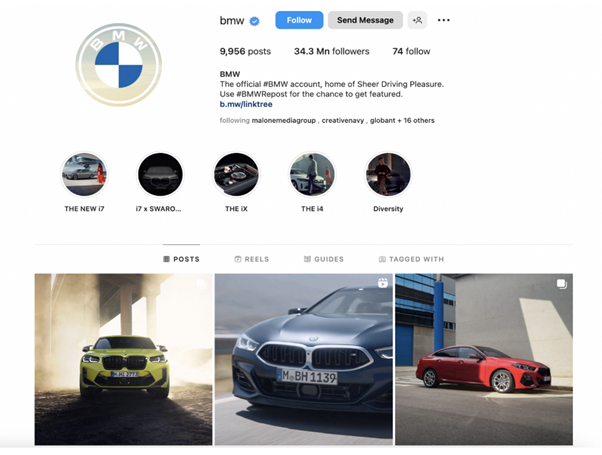Open THE i4 story highlight

[312, 175]
